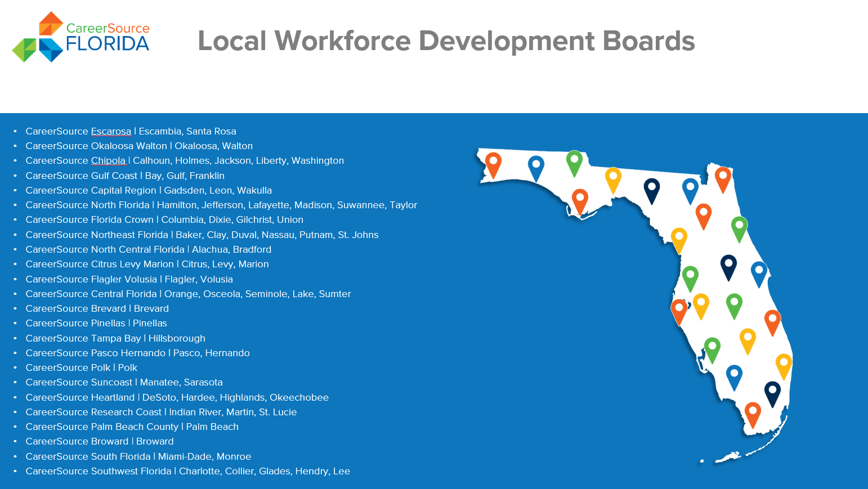868x489 pixels.
Task: Click the westernmost orange pin on the map
Action: coord(493,163)
